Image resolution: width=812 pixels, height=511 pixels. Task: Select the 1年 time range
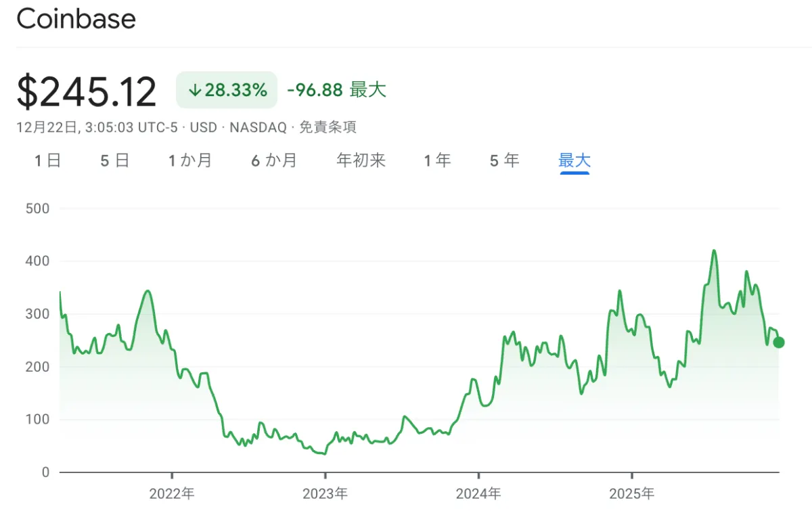coord(437,160)
